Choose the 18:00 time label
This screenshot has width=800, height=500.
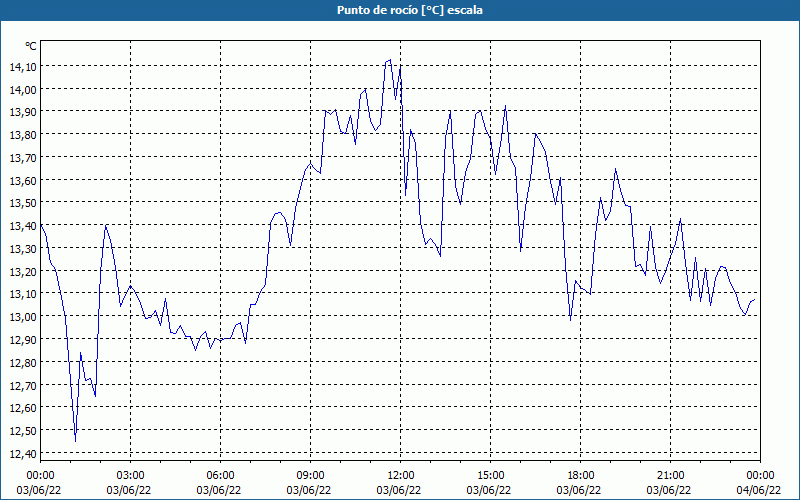pos(581,476)
